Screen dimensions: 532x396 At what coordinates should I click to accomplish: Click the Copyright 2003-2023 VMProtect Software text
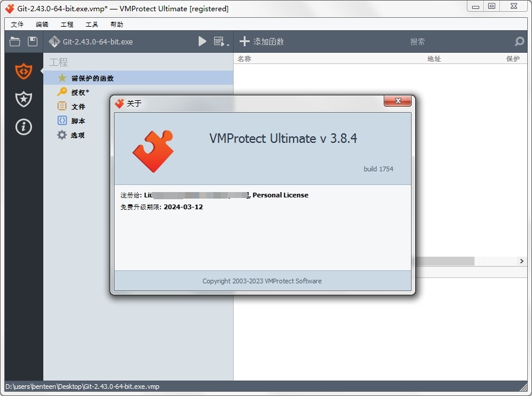pos(262,281)
